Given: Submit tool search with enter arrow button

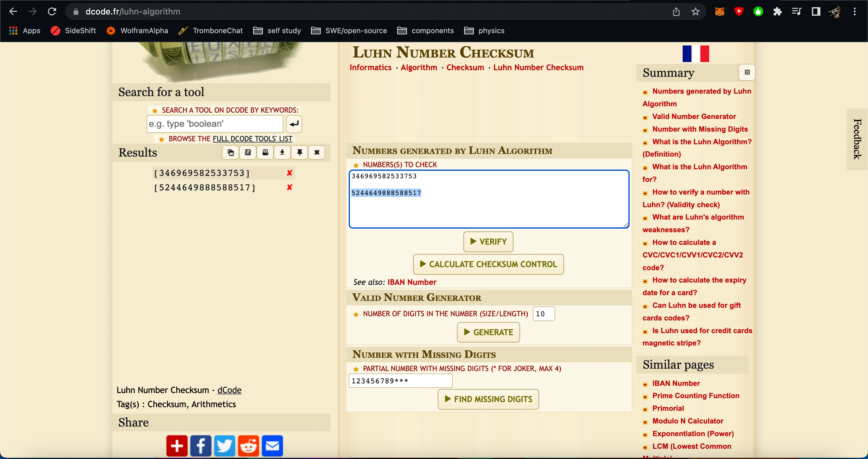Looking at the screenshot, I should tap(294, 124).
